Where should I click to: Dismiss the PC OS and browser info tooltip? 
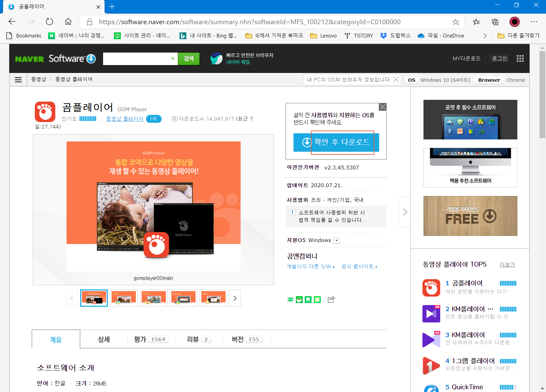[396, 79]
